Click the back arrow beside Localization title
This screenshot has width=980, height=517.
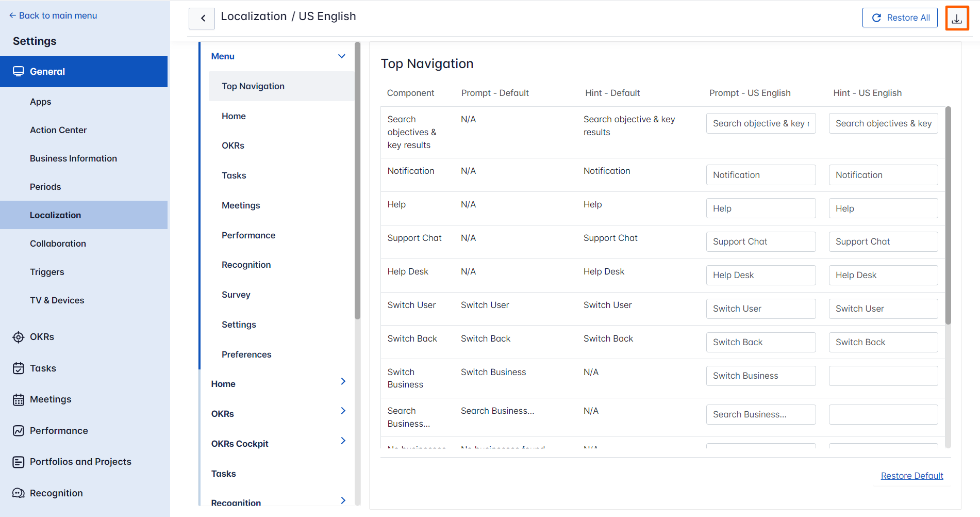coord(202,19)
